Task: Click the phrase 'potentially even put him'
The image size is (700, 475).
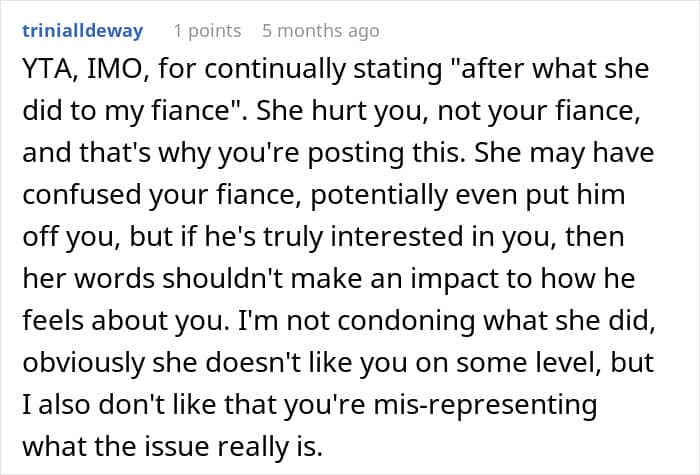Action: coord(467,195)
